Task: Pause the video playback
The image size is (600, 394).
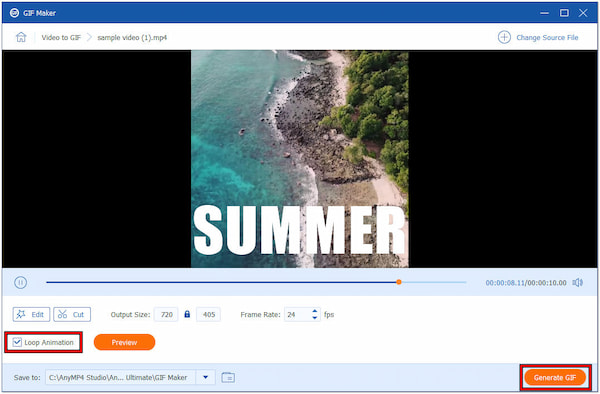Action: point(20,283)
